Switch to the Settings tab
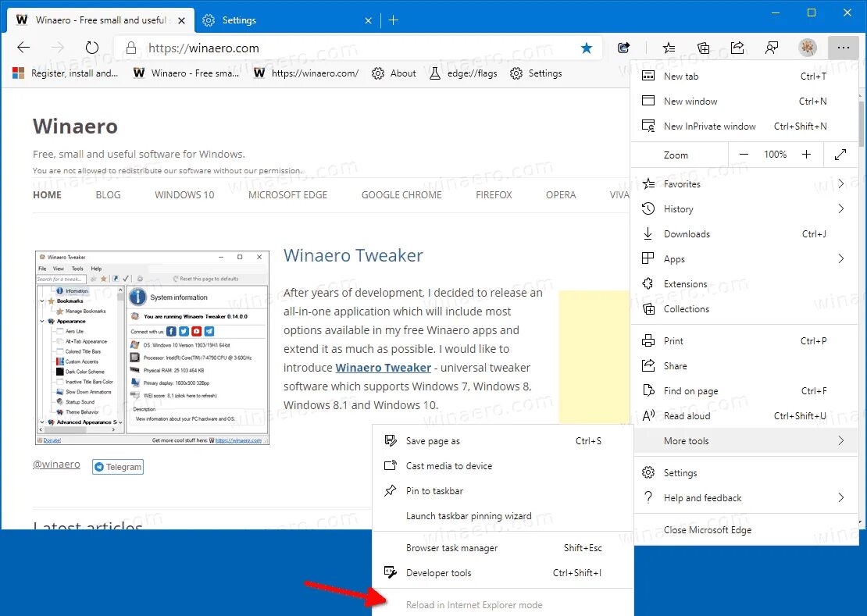The height and width of the screenshot is (616, 867). point(287,20)
